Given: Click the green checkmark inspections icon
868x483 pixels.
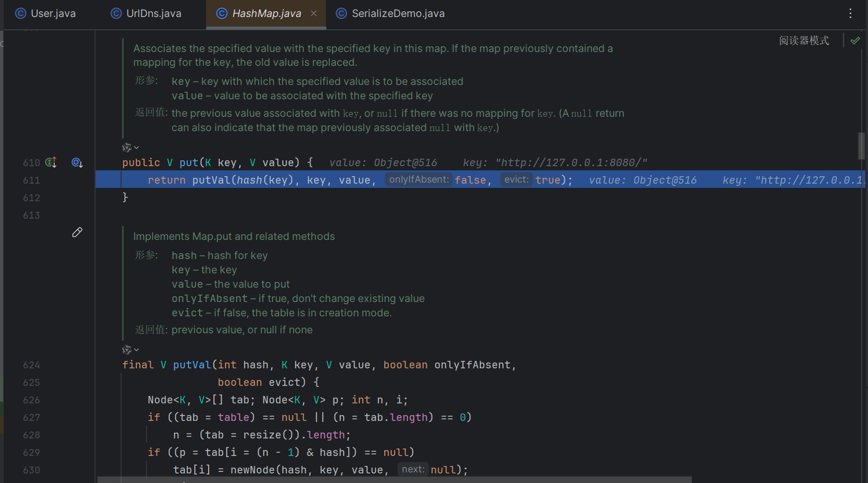Looking at the screenshot, I should coord(855,40).
